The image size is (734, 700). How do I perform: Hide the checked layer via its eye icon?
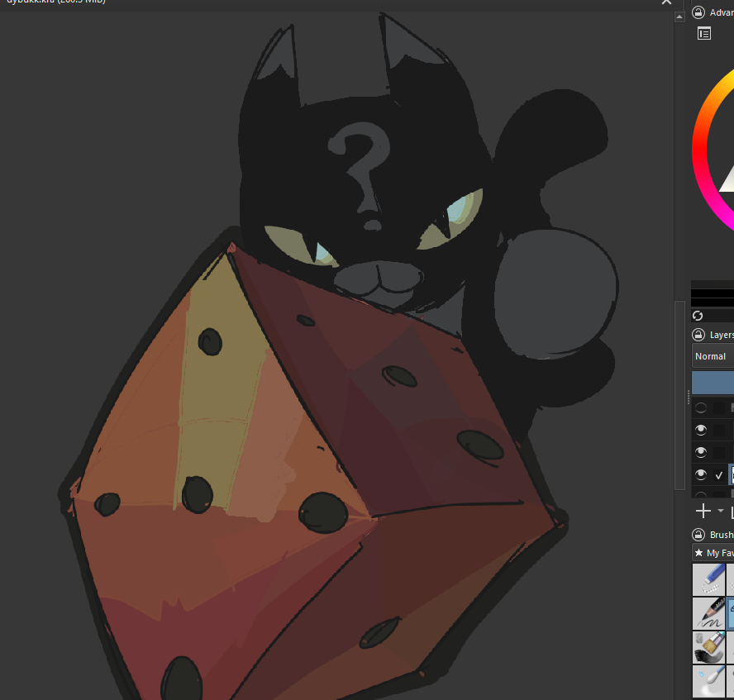(x=701, y=474)
